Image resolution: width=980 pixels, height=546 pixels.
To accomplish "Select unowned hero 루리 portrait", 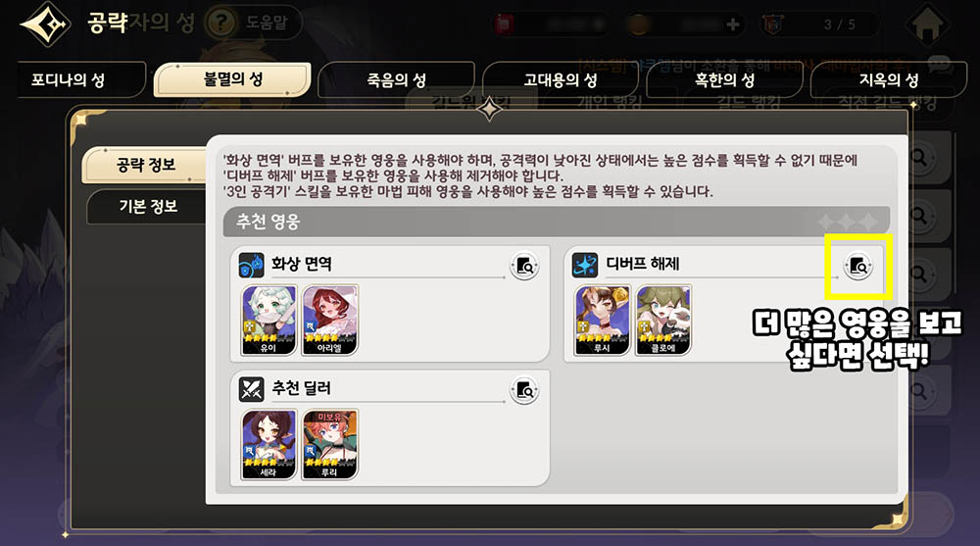I will [330, 444].
